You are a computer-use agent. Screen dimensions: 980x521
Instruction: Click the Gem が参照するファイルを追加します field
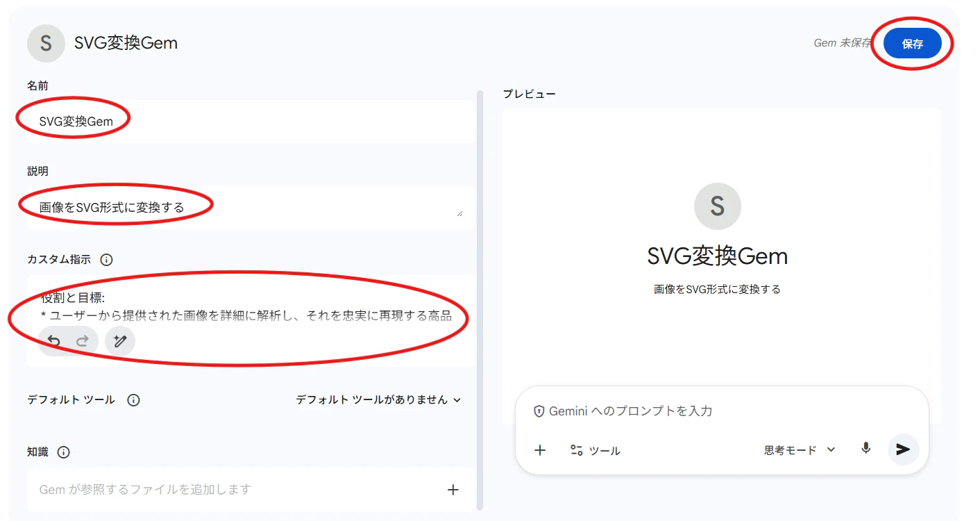pos(251,490)
